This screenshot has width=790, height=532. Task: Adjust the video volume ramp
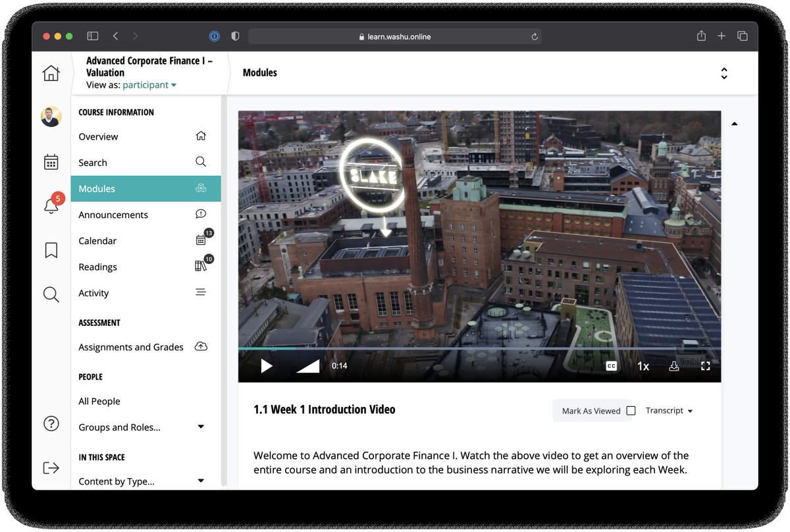tap(307, 366)
